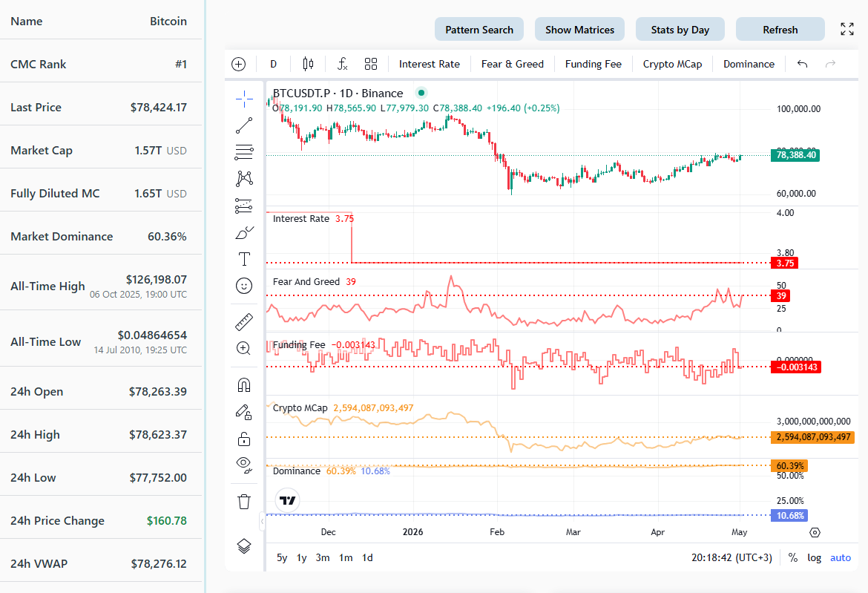Undo the last chart action
Viewport: 868px width, 593px height.
[x=802, y=65]
